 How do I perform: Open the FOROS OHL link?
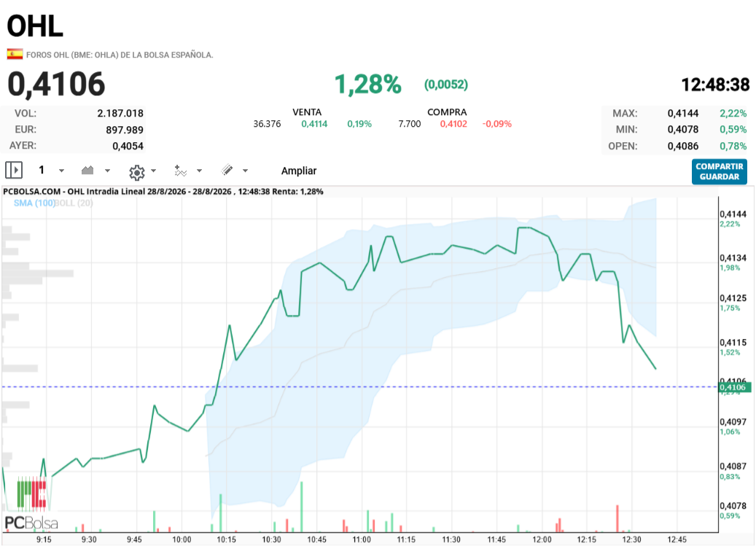[x=120, y=55]
